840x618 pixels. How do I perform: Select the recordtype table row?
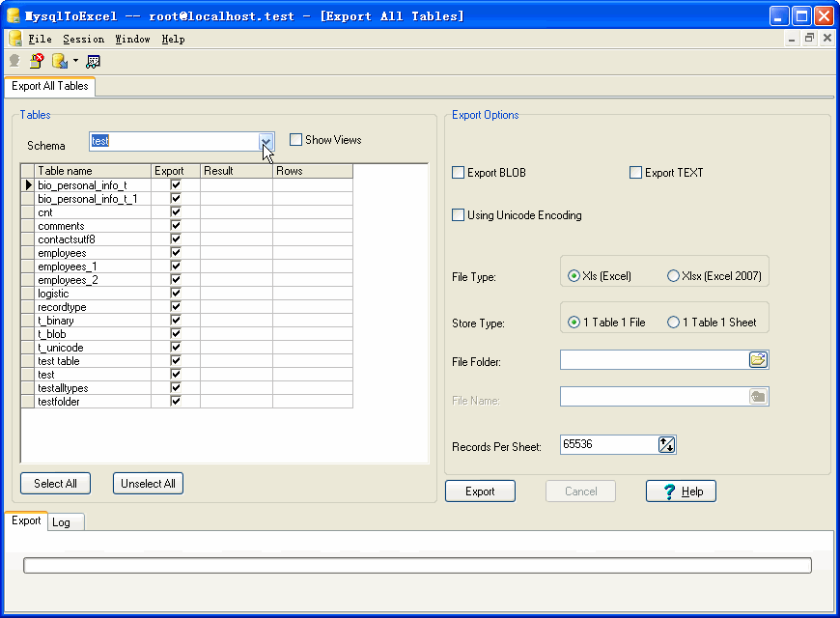tap(187, 307)
